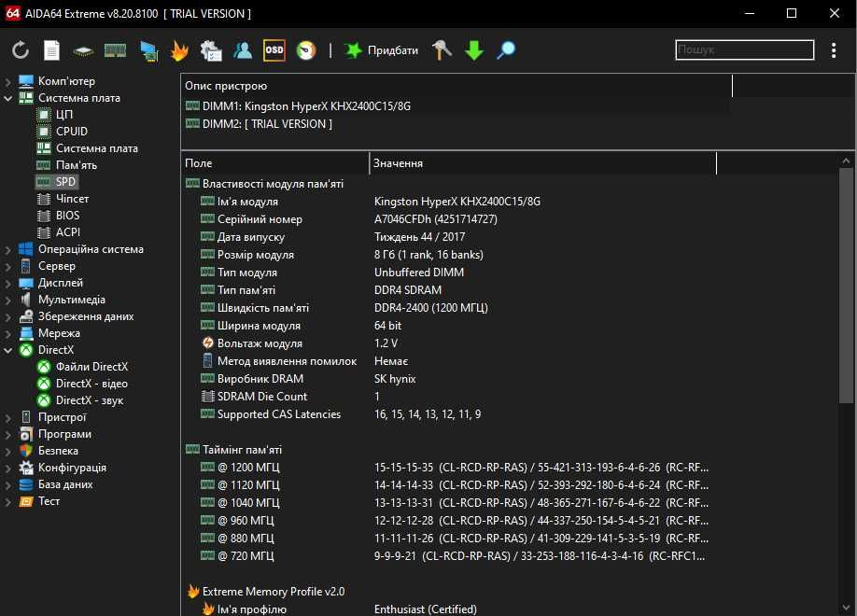This screenshot has width=857, height=616.
Task: Open the BIOS tree item
Action: [59, 216]
